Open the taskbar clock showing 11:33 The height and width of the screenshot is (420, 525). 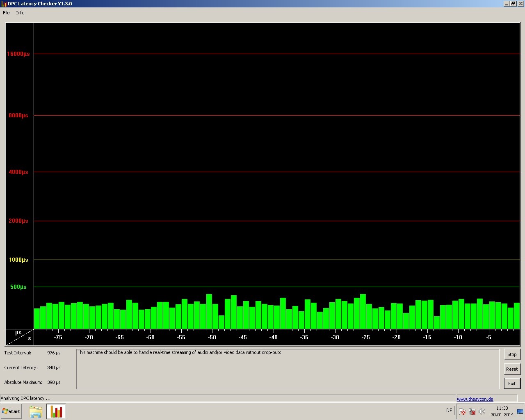pos(502,411)
